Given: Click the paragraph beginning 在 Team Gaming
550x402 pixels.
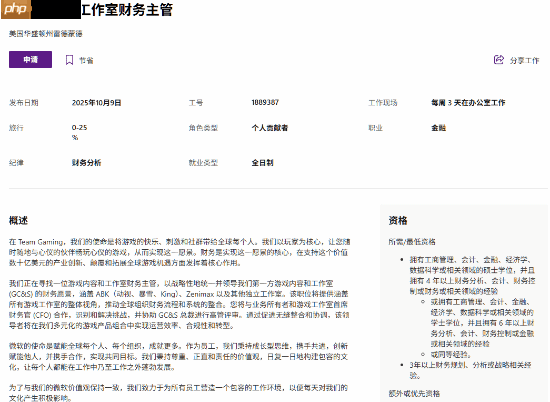Looking at the screenshot, I should (x=179, y=252).
